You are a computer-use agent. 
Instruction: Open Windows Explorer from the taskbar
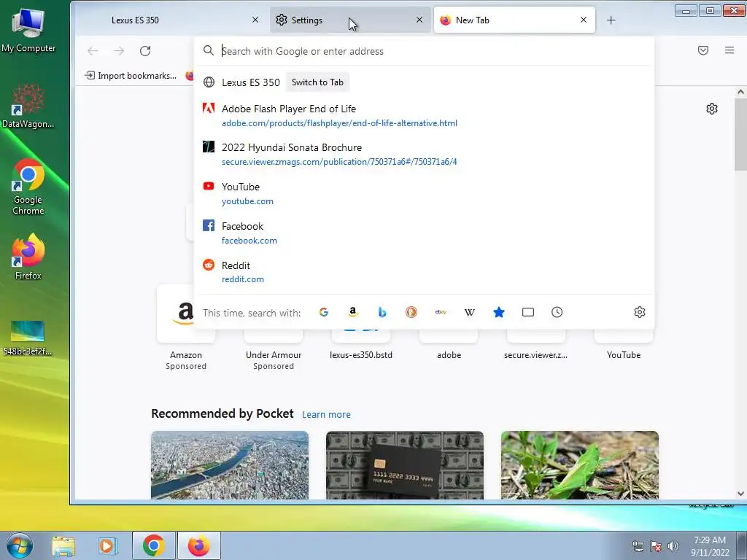click(x=63, y=546)
